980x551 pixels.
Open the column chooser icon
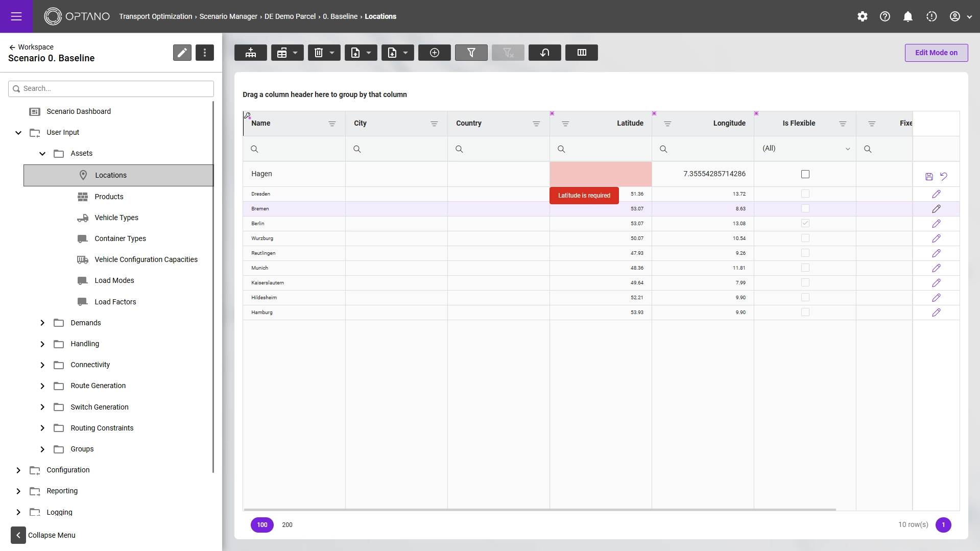pos(581,53)
